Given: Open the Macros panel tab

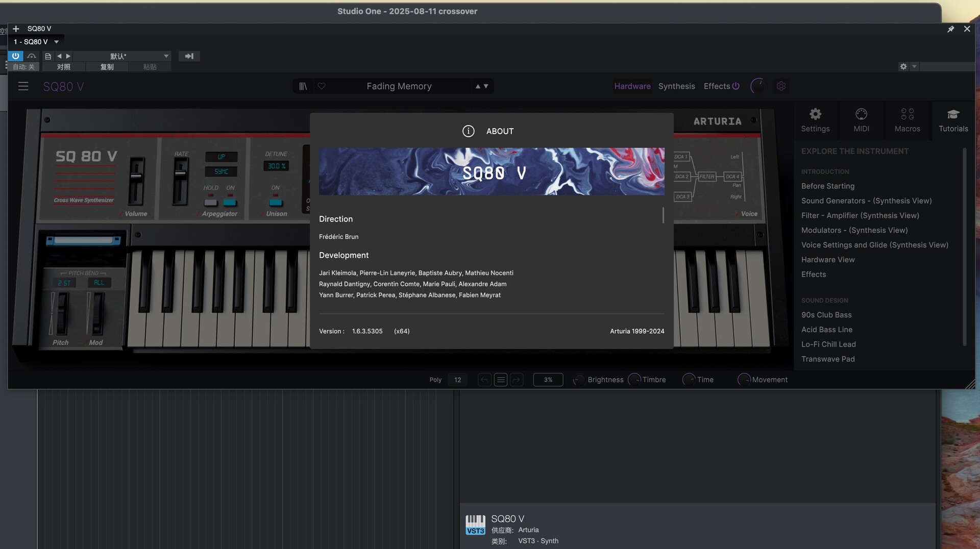Looking at the screenshot, I should 907,120.
